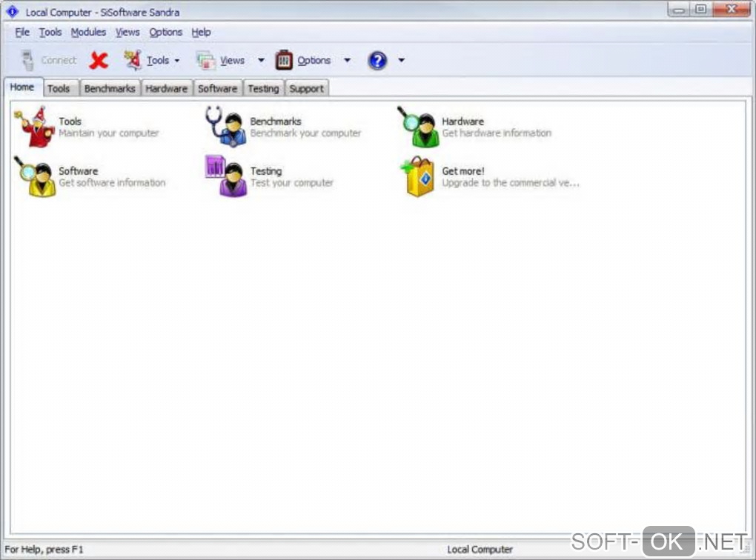The width and height of the screenshot is (756, 560).
Task: Click the Options toolbar icon
Action: pyautogui.click(x=284, y=60)
